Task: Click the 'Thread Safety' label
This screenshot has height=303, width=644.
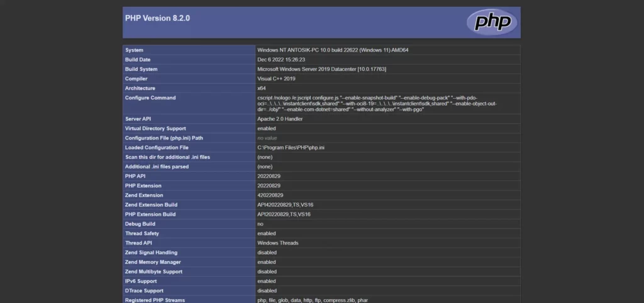Action: 142,233
